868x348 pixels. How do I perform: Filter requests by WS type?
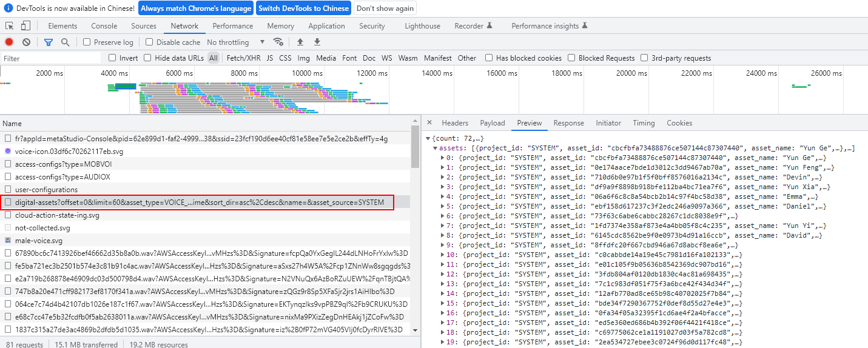(386, 58)
